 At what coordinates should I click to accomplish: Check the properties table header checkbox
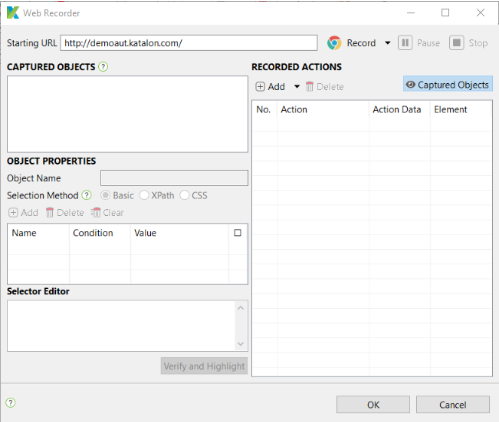[238, 233]
